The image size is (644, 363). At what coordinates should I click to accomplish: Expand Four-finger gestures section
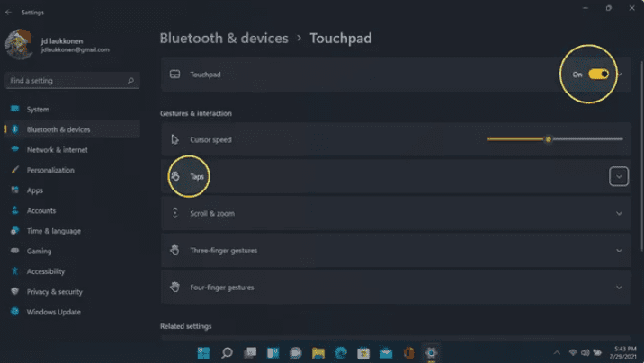pos(619,288)
